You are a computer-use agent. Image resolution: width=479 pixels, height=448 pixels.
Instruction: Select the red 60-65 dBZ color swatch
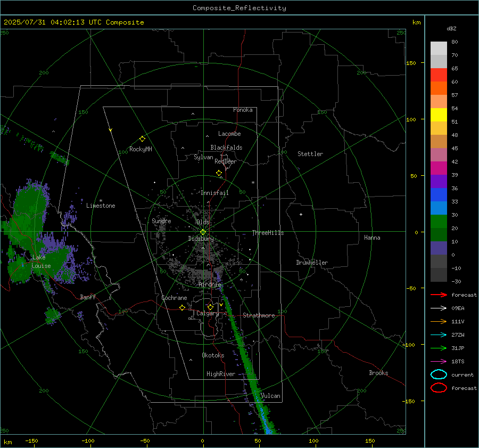[x=439, y=75]
